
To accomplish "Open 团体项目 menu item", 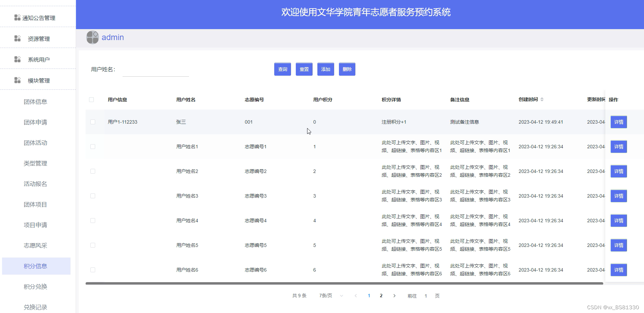I will [36, 204].
